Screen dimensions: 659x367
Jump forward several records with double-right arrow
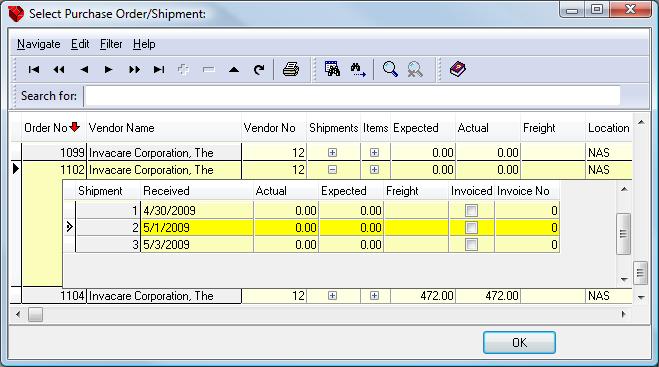134,69
